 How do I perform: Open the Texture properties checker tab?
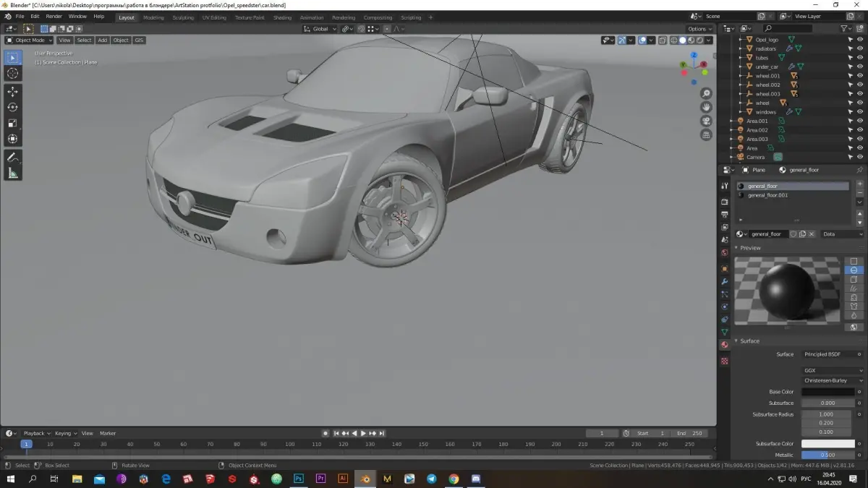(x=725, y=361)
